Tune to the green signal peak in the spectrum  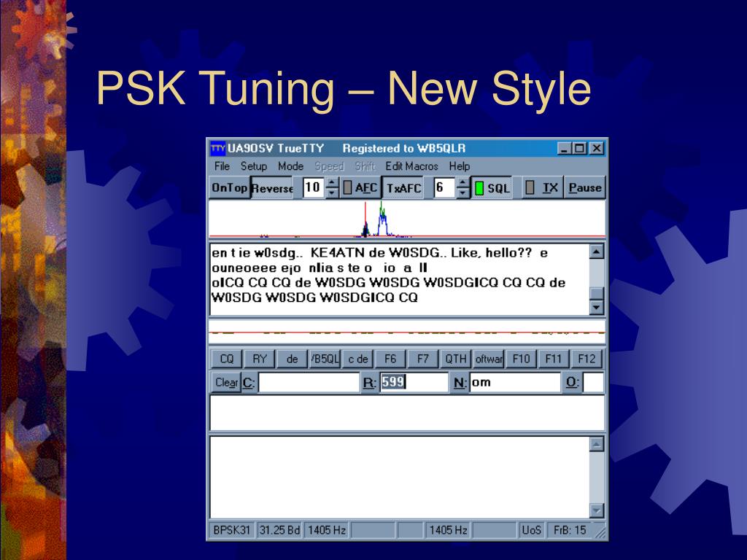tap(382, 219)
